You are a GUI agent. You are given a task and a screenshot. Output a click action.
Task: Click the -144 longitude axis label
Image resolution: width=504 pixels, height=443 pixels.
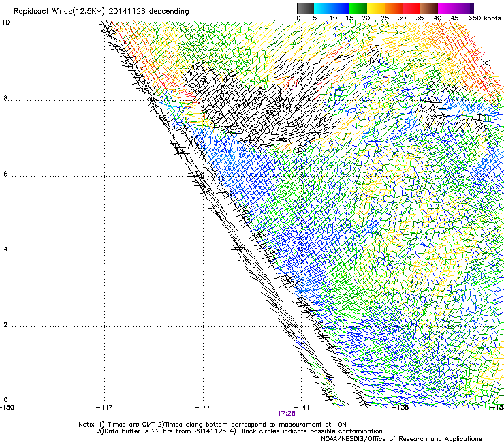pyautogui.click(x=203, y=408)
